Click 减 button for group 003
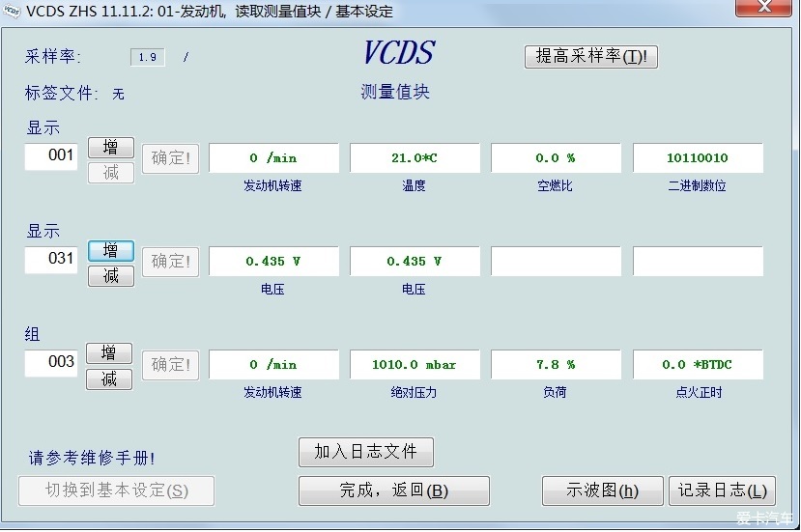801x532 pixels. tap(109, 379)
